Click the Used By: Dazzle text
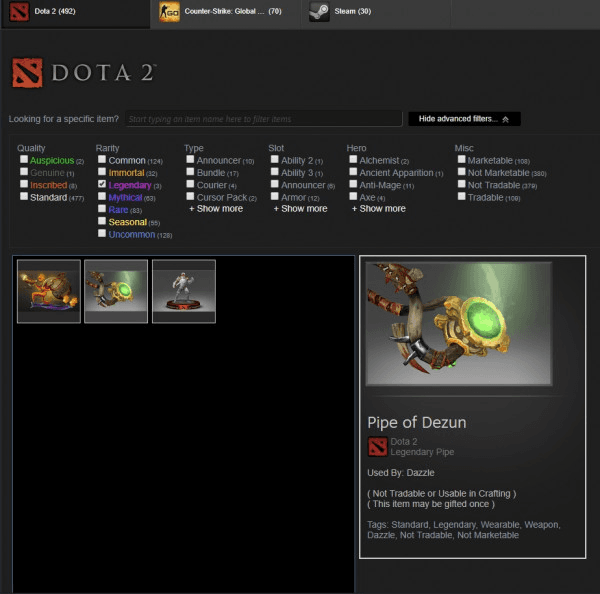This screenshot has height=594, width=600. [x=401, y=473]
